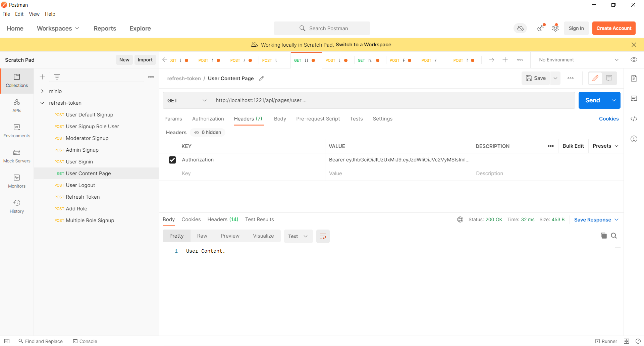Viewport: 644px width, 346px height.
Task: Open the Save Response dropdown
Action: click(596, 220)
